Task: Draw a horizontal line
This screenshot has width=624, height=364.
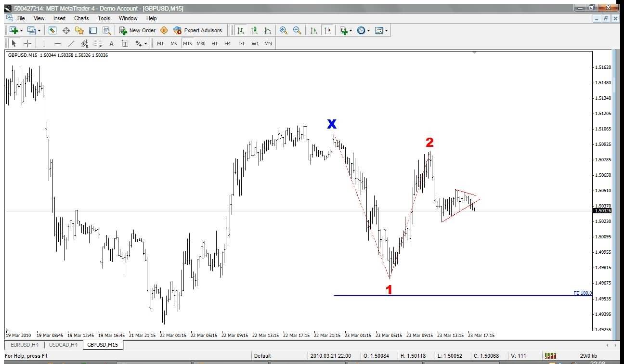Action: [x=58, y=43]
